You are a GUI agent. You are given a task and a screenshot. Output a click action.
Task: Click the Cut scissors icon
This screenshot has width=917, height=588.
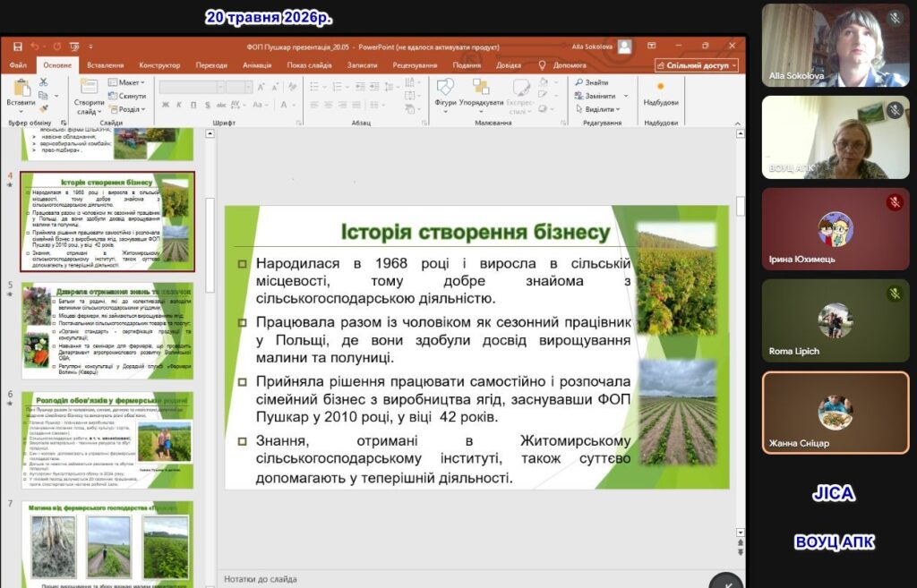tap(43, 81)
